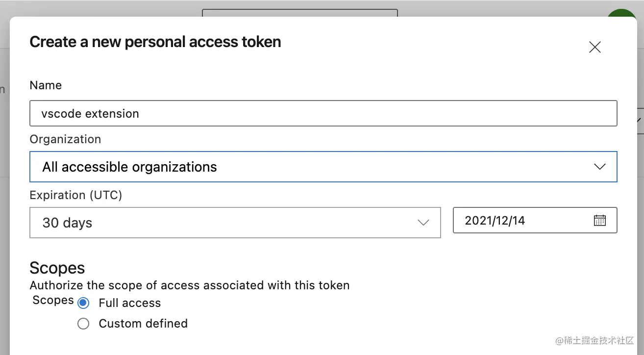The image size is (644, 355).
Task: Click the Organization field label
Action: [65, 139]
